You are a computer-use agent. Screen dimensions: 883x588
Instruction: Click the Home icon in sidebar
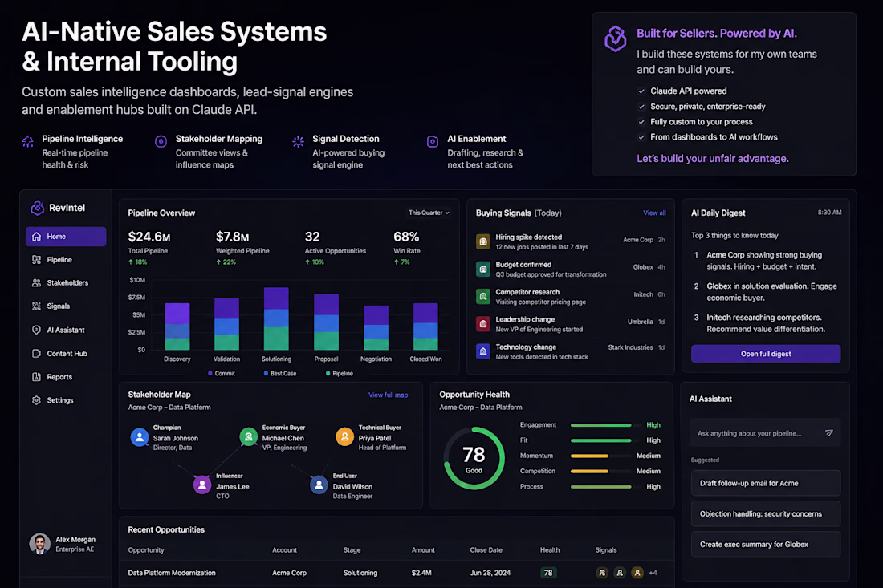[x=37, y=237]
